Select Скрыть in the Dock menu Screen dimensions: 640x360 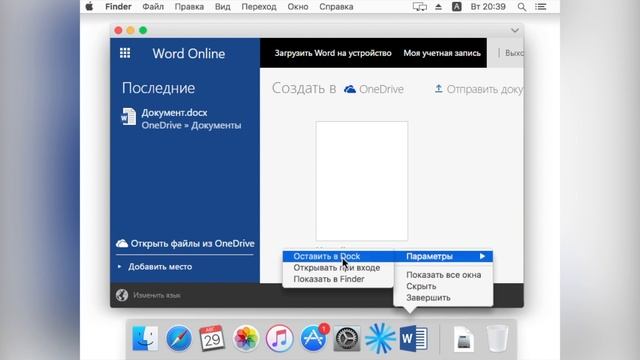click(443, 287)
